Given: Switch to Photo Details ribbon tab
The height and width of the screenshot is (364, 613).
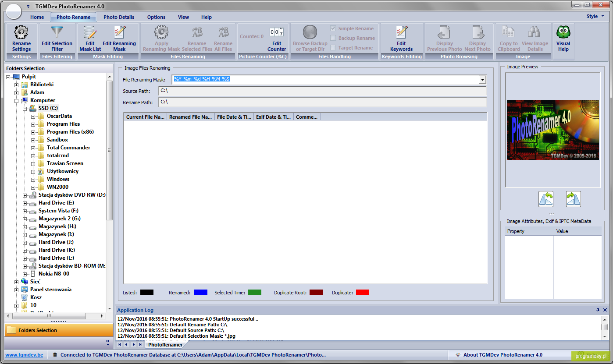Looking at the screenshot, I should 119,17.
